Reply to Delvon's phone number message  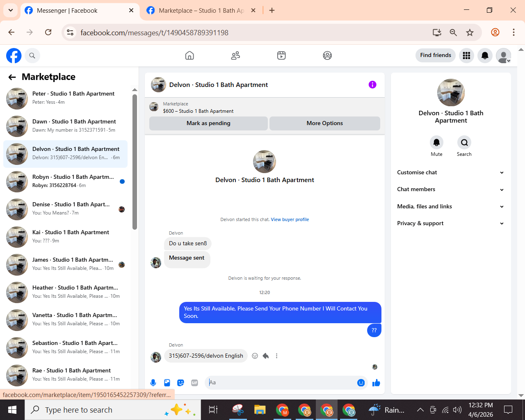pos(266,356)
